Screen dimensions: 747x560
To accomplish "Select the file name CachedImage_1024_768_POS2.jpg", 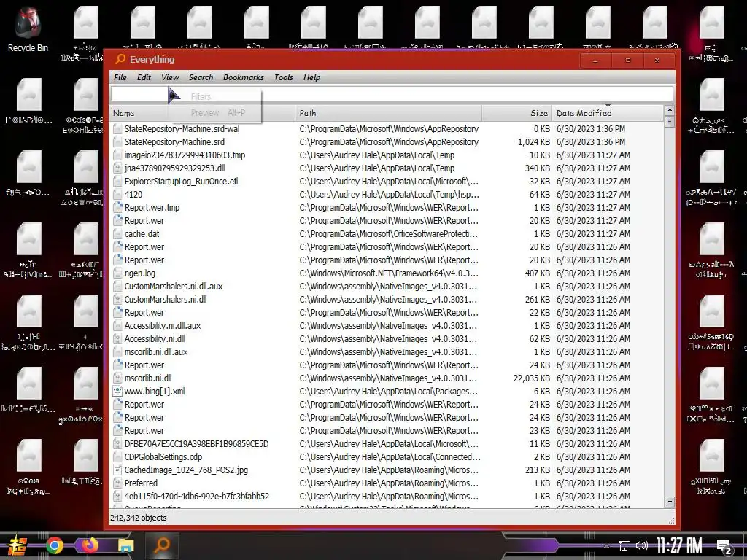I will [x=186, y=470].
